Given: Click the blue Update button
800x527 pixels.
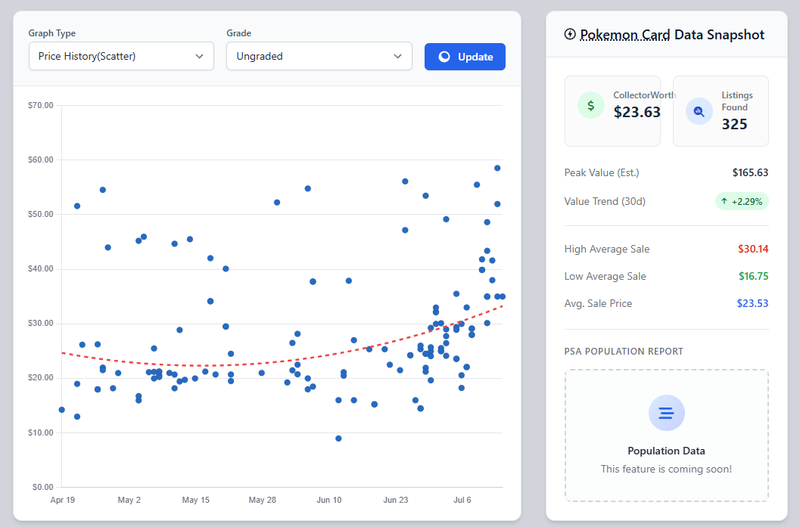Looking at the screenshot, I should pos(465,57).
